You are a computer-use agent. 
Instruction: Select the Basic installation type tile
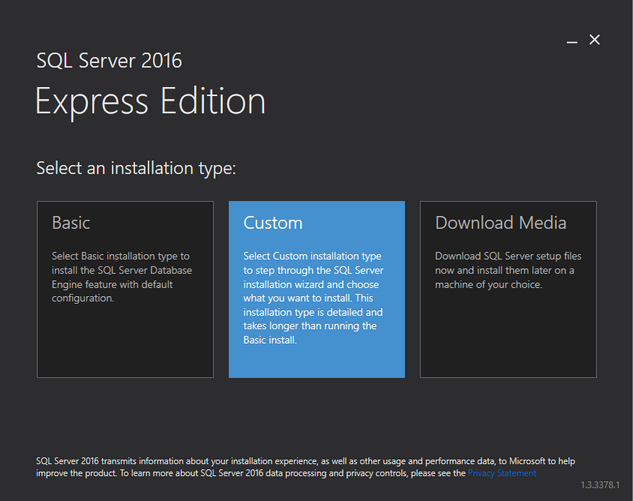(125, 289)
